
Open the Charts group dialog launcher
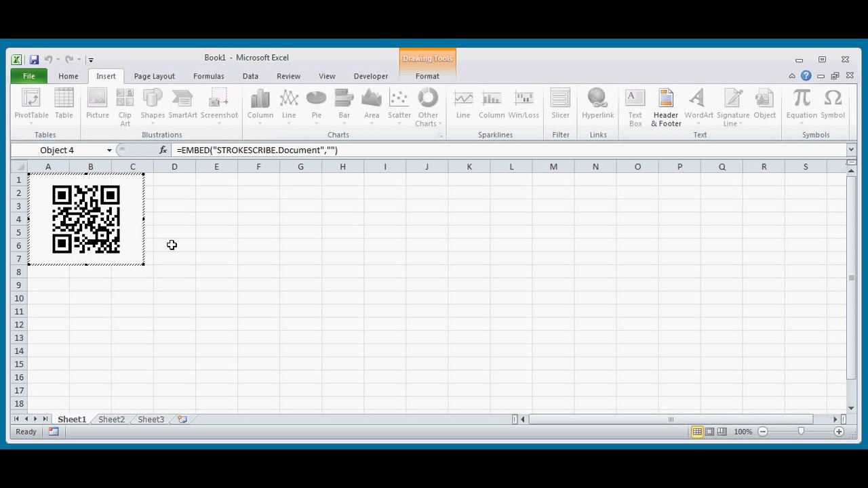(440, 136)
